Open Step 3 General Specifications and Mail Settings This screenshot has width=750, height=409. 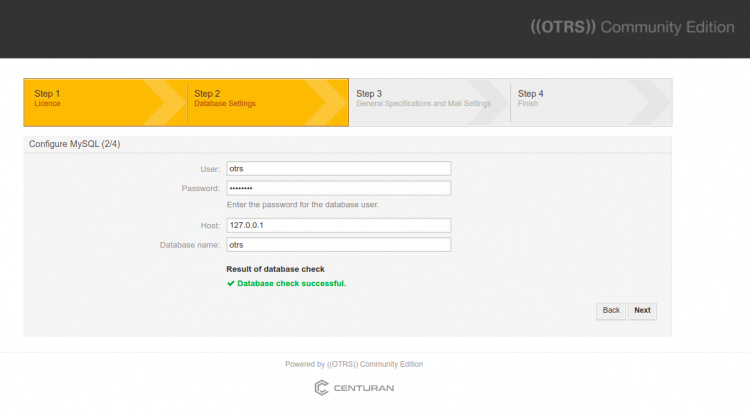coord(422,98)
